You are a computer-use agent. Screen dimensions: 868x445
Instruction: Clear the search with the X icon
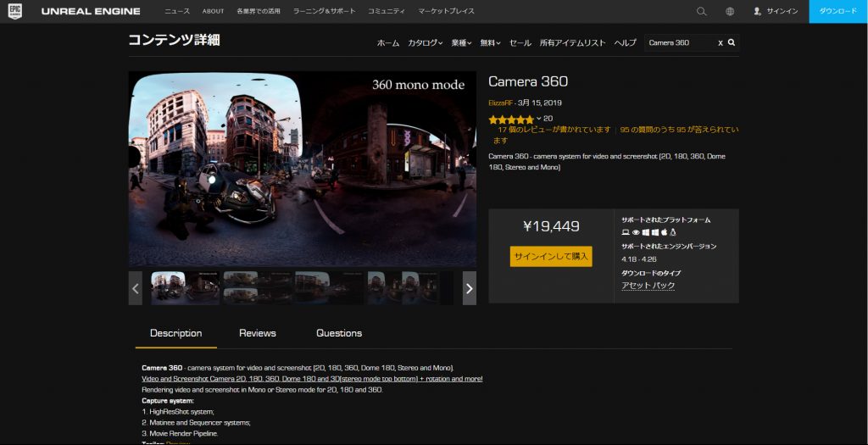point(721,42)
